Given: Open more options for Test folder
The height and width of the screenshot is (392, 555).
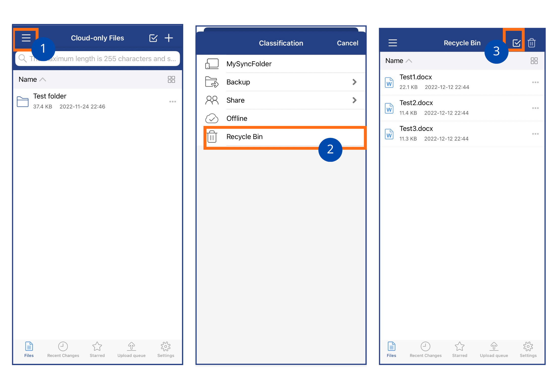Looking at the screenshot, I should pos(173,102).
